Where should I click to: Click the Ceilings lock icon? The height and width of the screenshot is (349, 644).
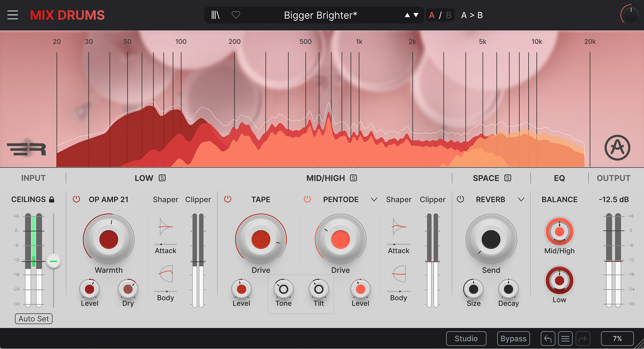(52, 199)
